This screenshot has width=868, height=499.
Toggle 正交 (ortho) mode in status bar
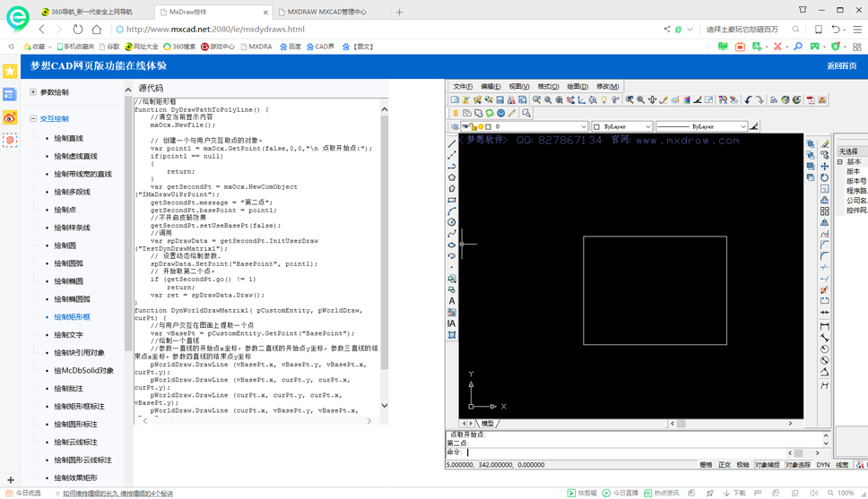click(725, 465)
